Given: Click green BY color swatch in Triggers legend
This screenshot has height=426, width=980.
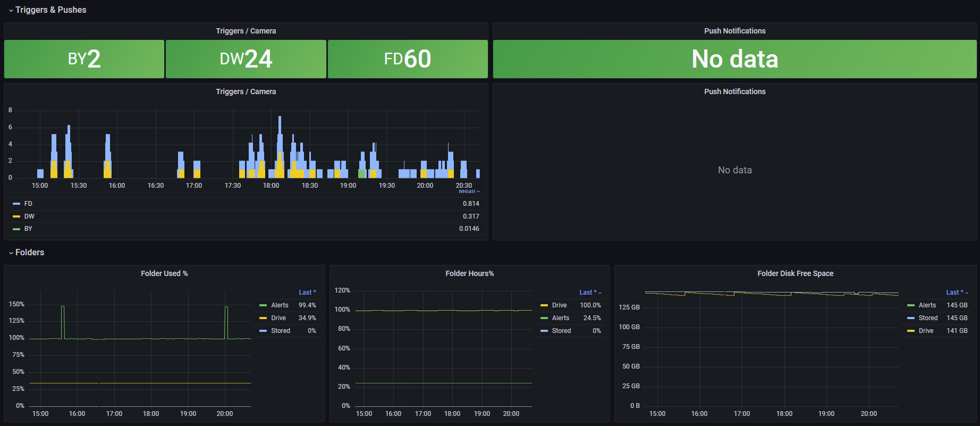Looking at the screenshot, I should pyautogui.click(x=16, y=229).
